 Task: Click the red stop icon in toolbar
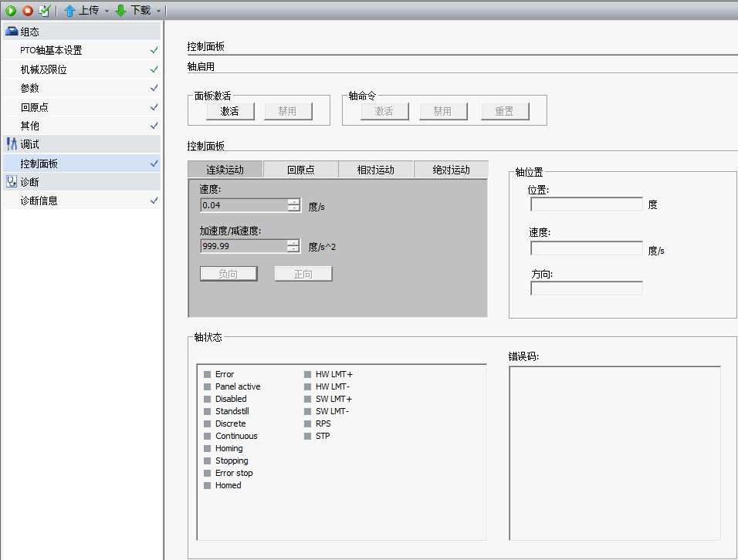pos(27,11)
